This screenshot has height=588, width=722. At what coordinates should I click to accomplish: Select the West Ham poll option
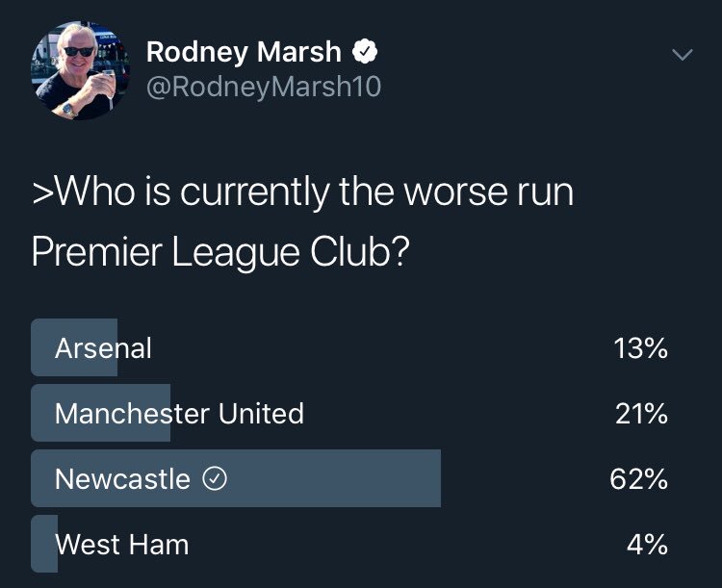pos(350,545)
